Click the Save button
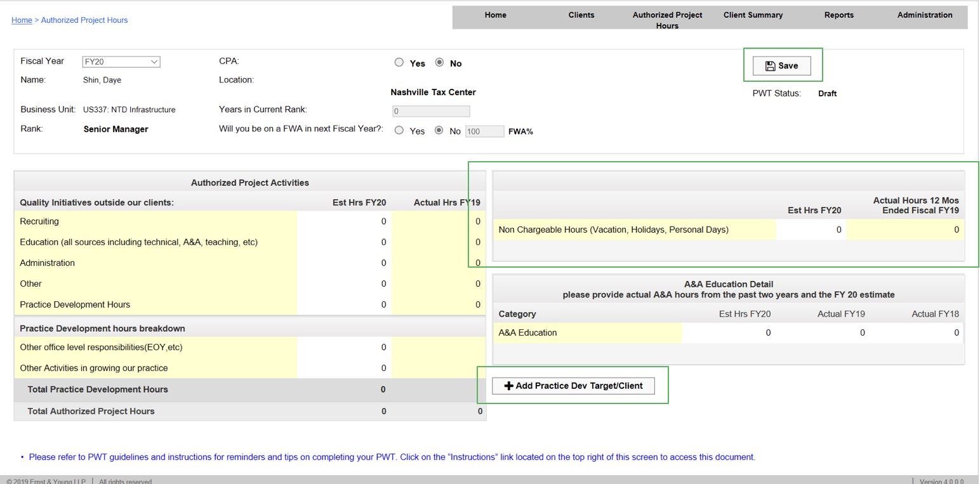The image size is (980, 484). pyautogui.click(x=781, y=66)
